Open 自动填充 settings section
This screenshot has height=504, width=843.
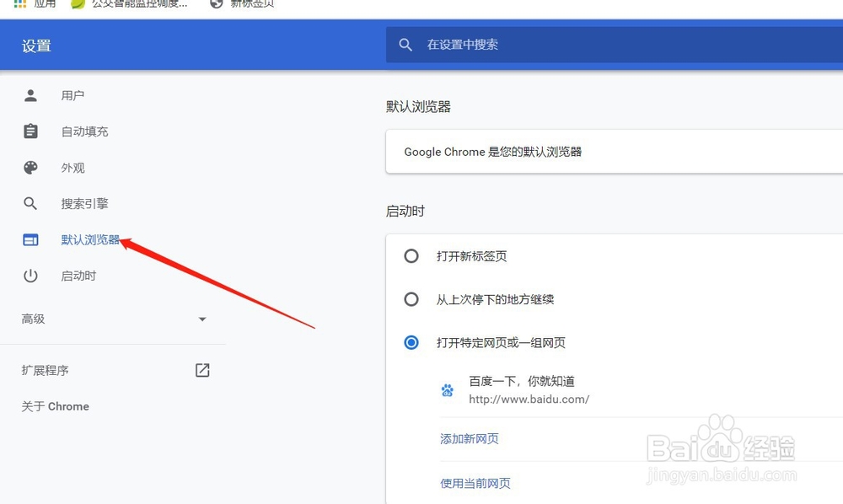coord(84,131)
